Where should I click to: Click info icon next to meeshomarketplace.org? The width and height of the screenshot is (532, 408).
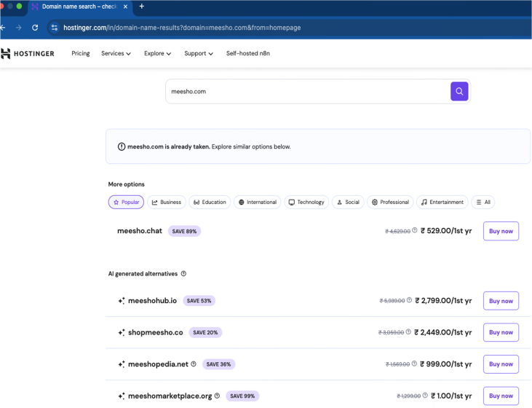pos(217,396)
